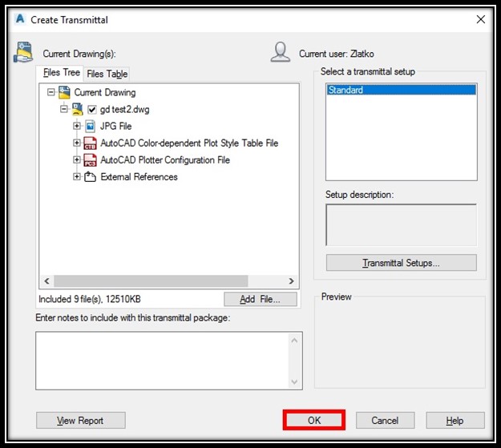Click the current user silhouette icon
This screenshot has height=448, width=501.
281,52
